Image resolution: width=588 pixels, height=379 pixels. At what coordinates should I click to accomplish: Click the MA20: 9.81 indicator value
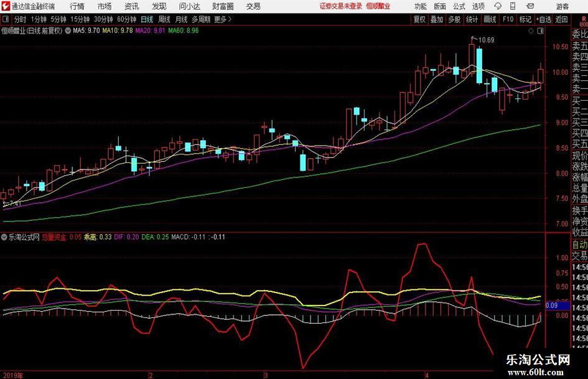pyautogui.click(x=150, y=30)
